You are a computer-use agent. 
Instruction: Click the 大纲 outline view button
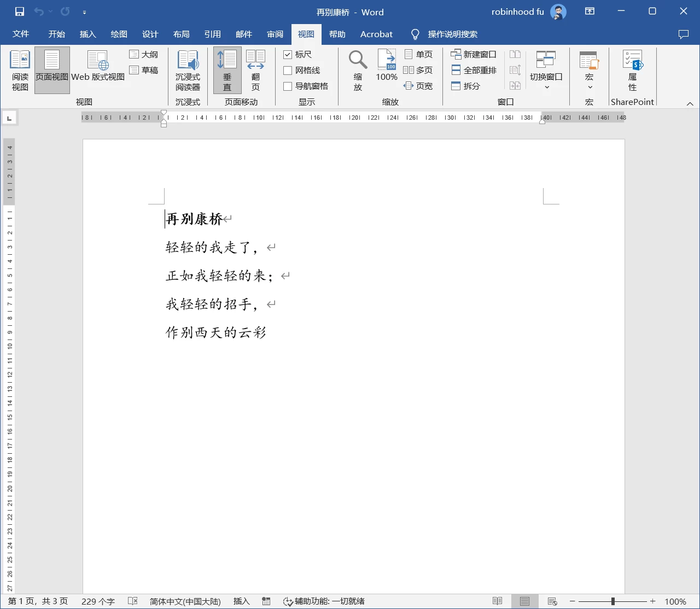(144, 55)
